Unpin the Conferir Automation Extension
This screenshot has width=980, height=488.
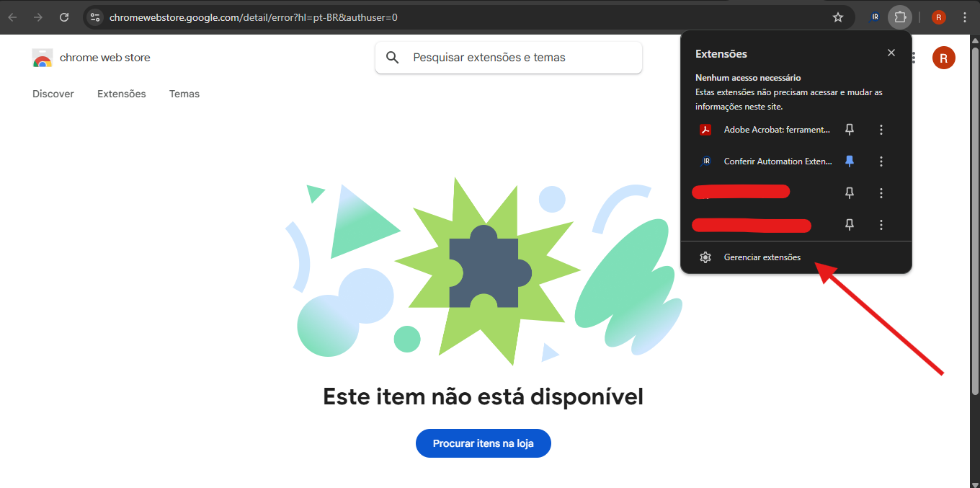point(850,161)
